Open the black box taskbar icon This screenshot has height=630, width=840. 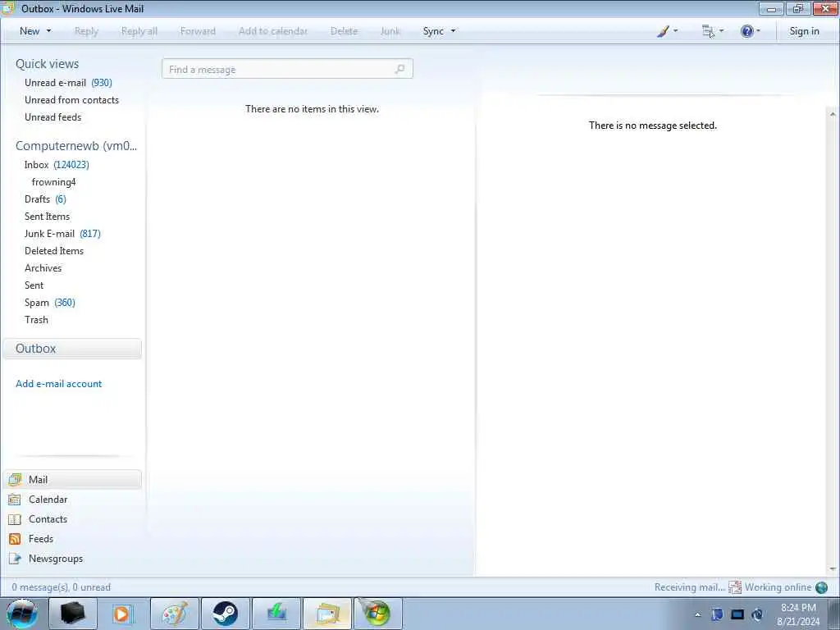tap(72, 614)
